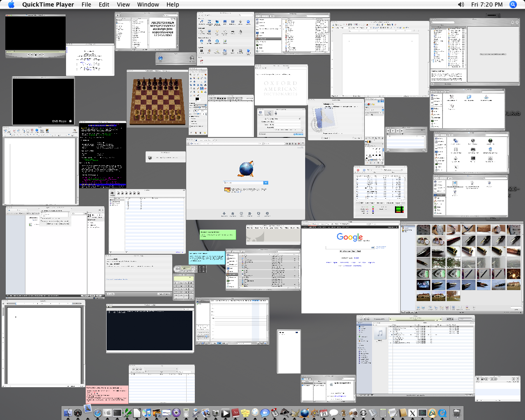Image resolution: width=525 pixels, height=420 pixels.
Task: Select the Chess board window
Action: click(x=157, y=98)
